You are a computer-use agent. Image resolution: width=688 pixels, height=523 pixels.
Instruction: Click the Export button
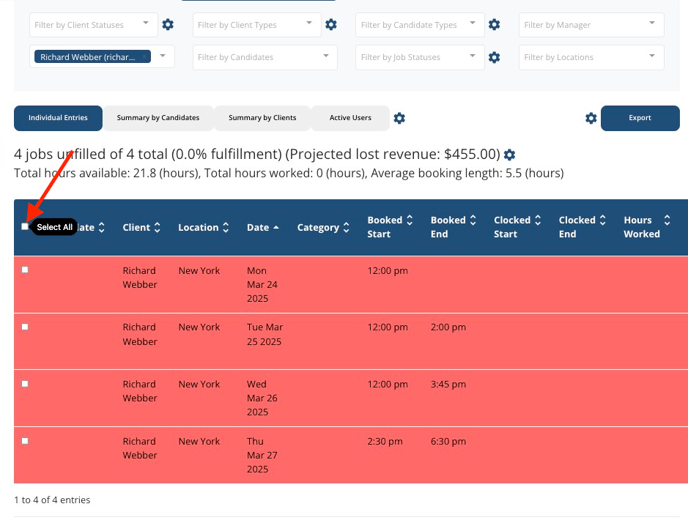tap(640, 118)
